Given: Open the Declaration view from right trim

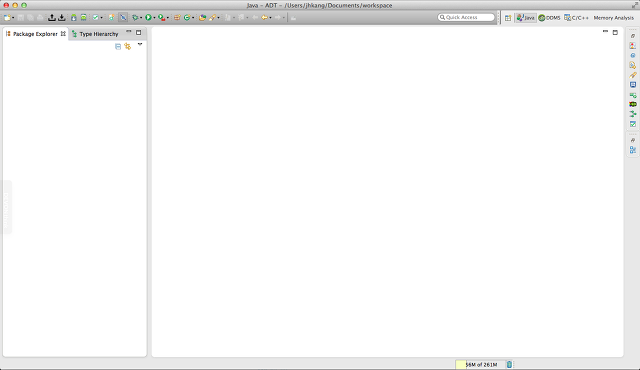Looking at the screenshot, I should 633,65.
